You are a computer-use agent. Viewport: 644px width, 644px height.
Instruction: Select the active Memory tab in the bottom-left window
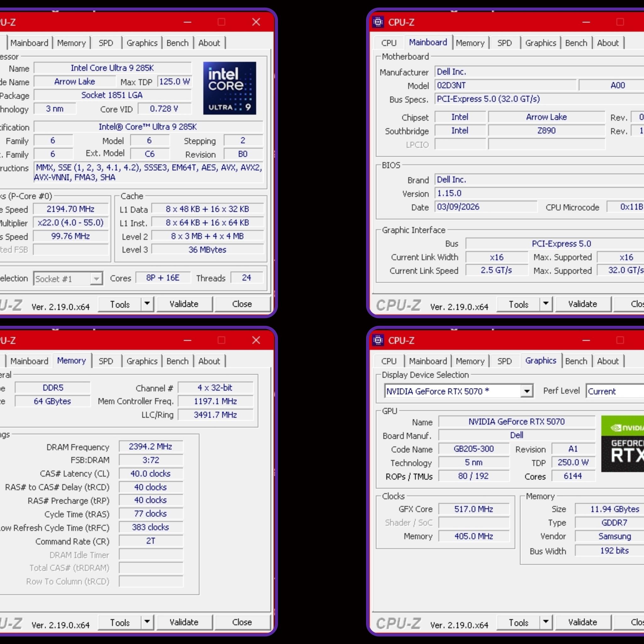click(x=71, y=360)
